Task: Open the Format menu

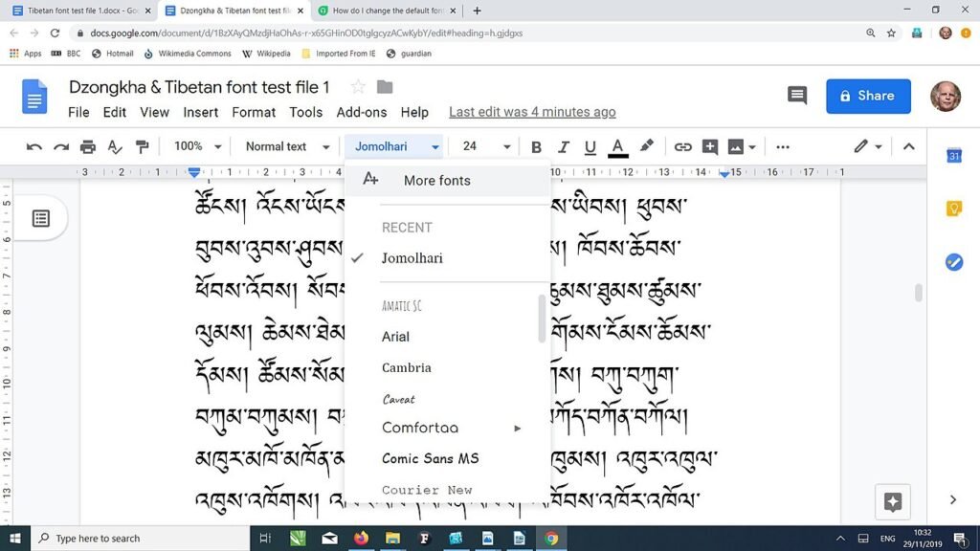Action: pyautogui.click(x=254, y=113)
